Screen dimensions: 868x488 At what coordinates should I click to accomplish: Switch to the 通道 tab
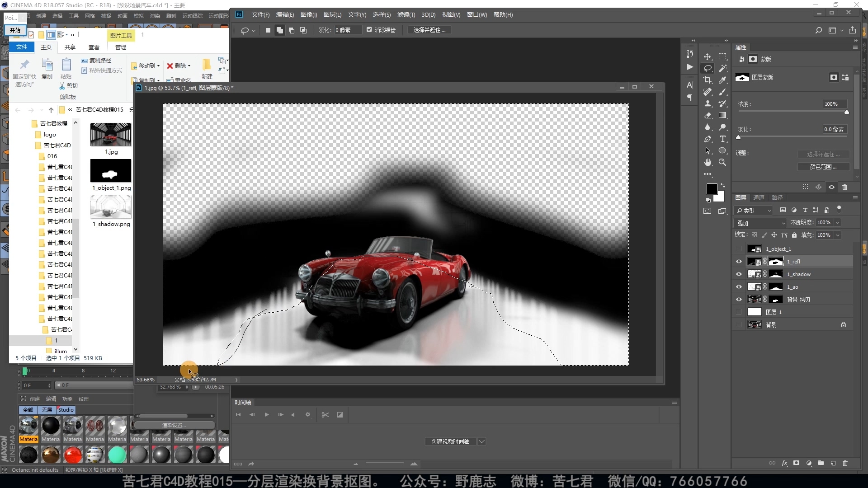(x=759, y=198)
